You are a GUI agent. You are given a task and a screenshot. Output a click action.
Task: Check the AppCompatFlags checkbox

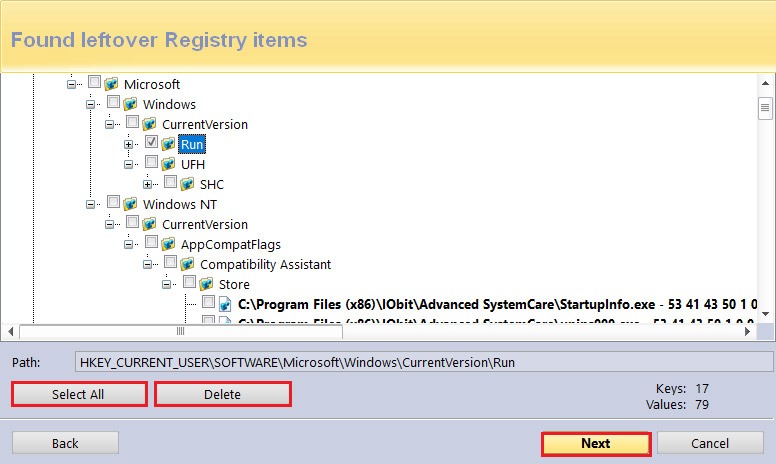pyautogui.click(x=151, y=242)
